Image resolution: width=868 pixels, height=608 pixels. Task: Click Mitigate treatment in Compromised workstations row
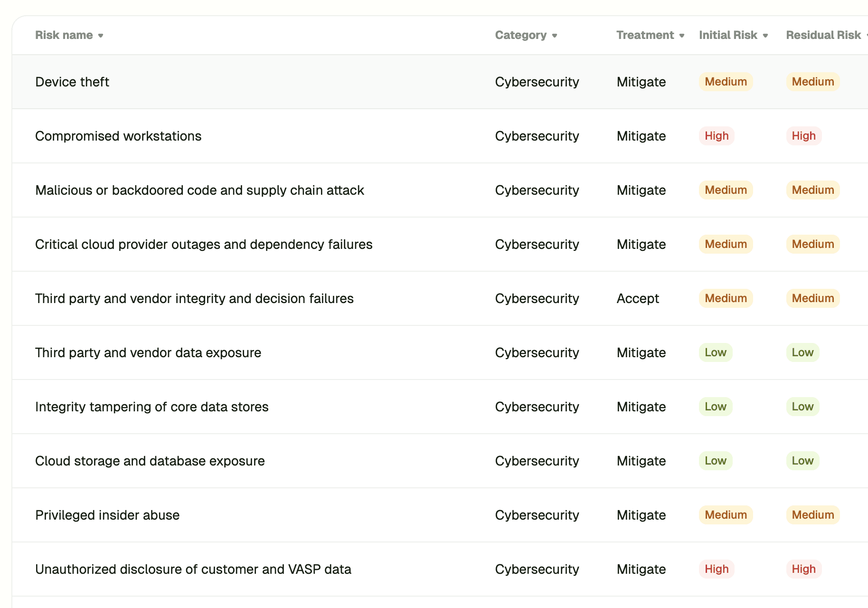click(x=641, y=136)
